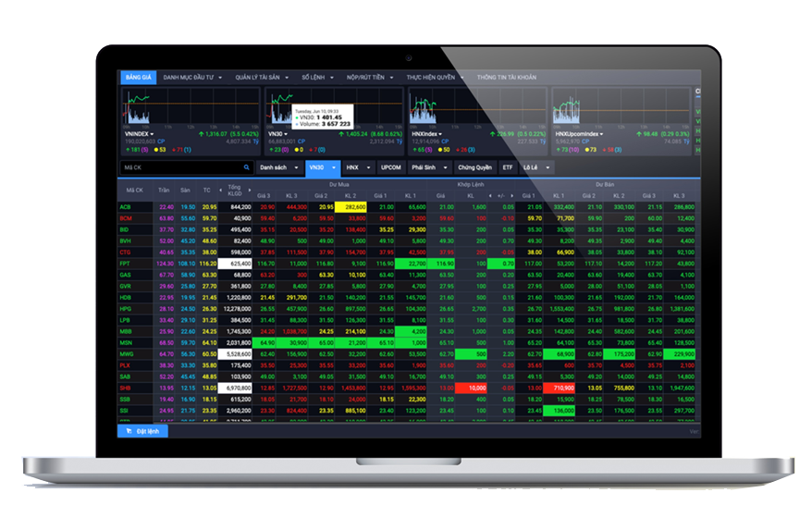Image resolution: width=812 pixels, height=505 pixels.
Task: Click the cart icon on Đặt lệnh button
Action: pos(127,431)
